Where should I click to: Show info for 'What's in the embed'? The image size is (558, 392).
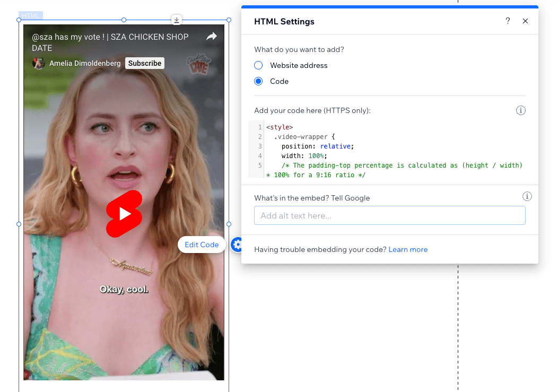click(527, 197)
